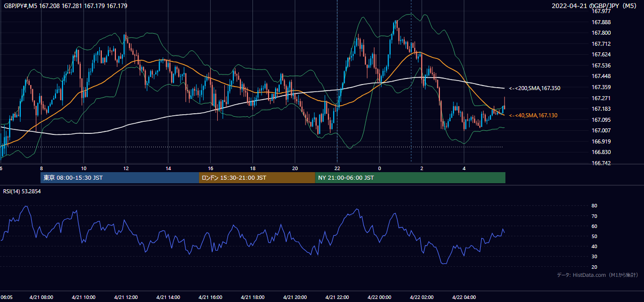The width and height of the screenshot is (644, 302).
Task: Click price axis value 167.536
Action: [601, 65]
